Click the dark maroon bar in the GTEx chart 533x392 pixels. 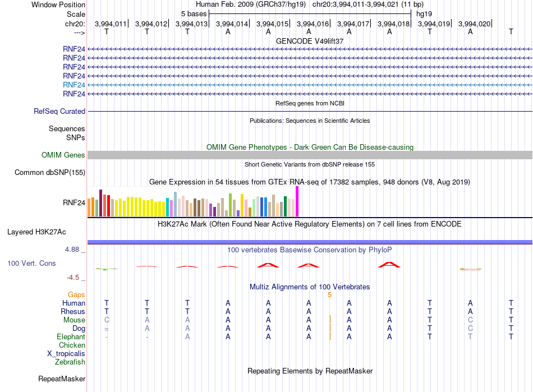tap(100, 203)
